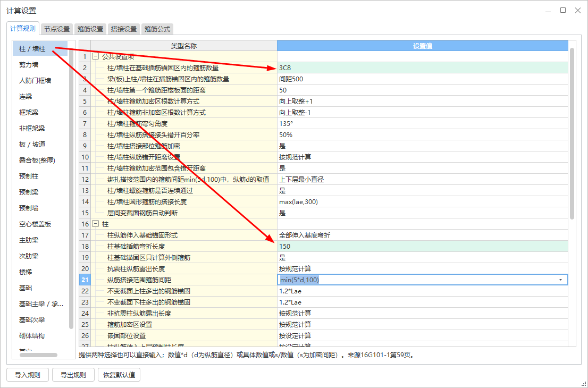Screen dimensions: 588x388
Task: Switch to the 节点设置 tab
Action: pyautogui.click(x=57, y=29)
